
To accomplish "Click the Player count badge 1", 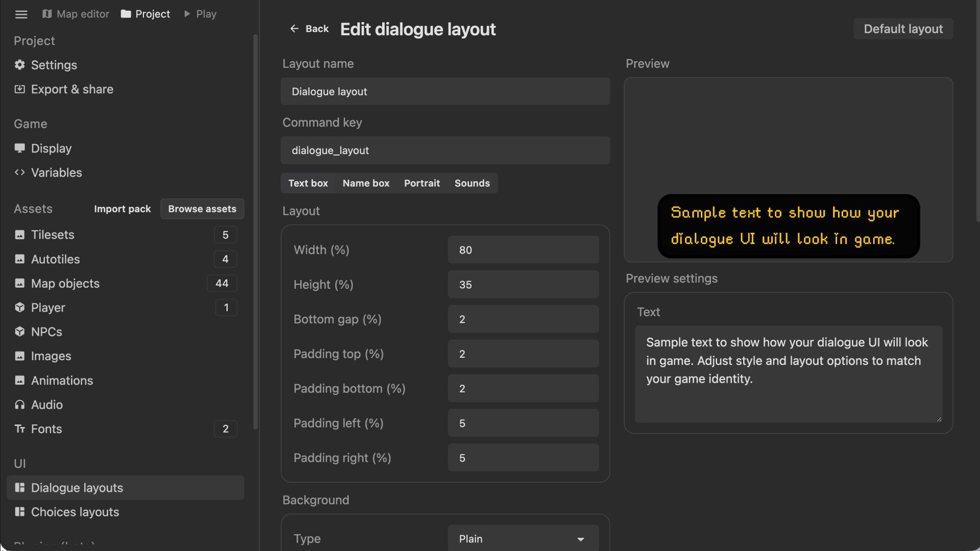I will pos(226,308).
